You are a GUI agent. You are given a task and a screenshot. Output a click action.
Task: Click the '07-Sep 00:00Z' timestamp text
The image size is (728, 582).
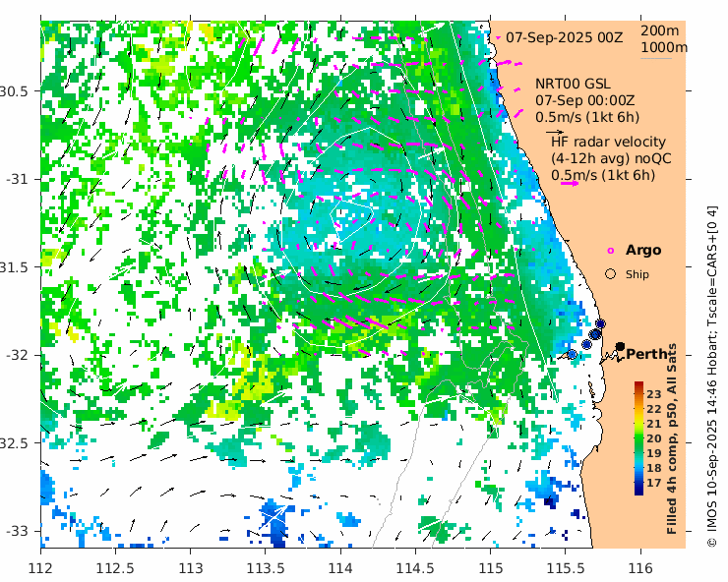(x=585, y=100)
